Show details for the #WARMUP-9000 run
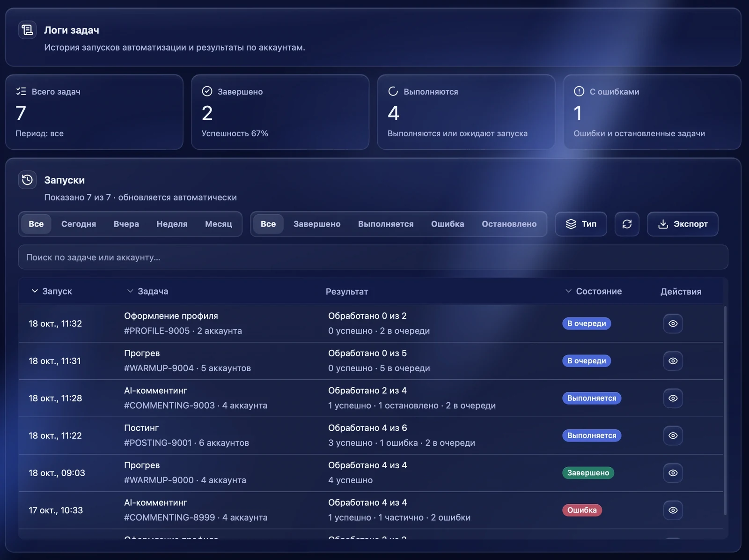This screenshot has width=749, height=560. pos(673,473)
